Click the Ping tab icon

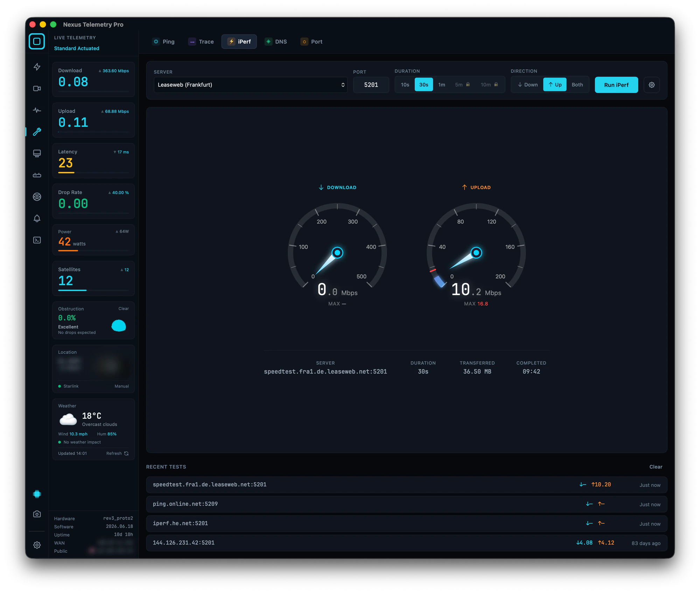[x=156, y=41]
